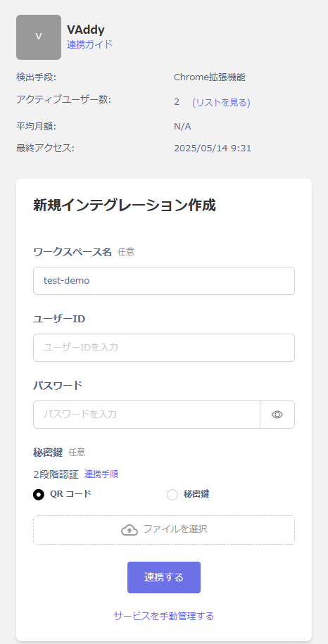328x644 pixels.
Task: Open the 連携手順 link
Action: tap(101, 474)
